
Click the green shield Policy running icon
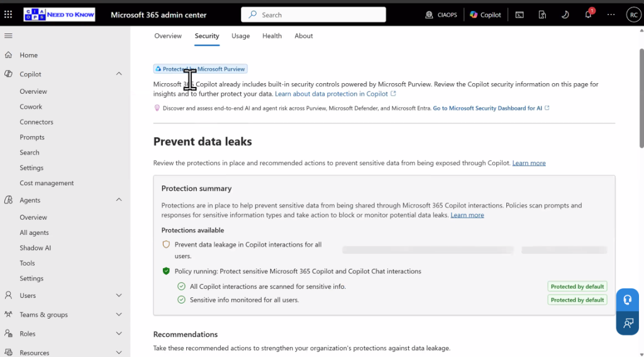point(166,271)
